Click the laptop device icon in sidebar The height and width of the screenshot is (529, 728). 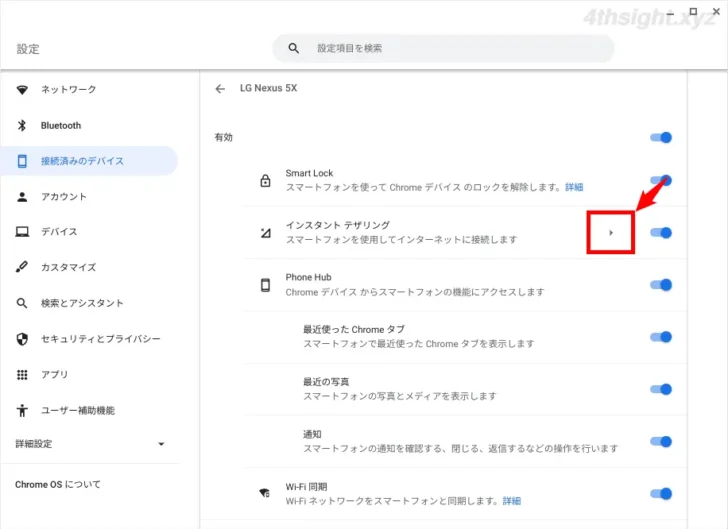(22, 231)
